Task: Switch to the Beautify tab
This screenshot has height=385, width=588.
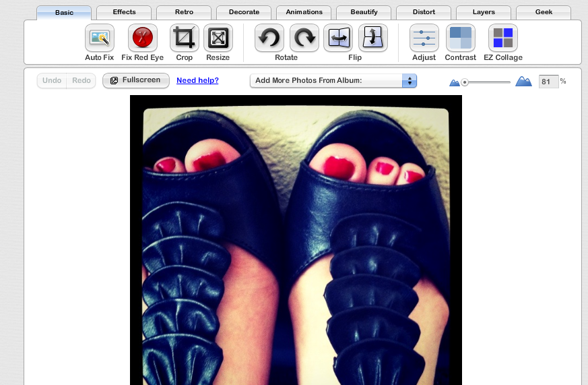Action: tap(364, 12)
